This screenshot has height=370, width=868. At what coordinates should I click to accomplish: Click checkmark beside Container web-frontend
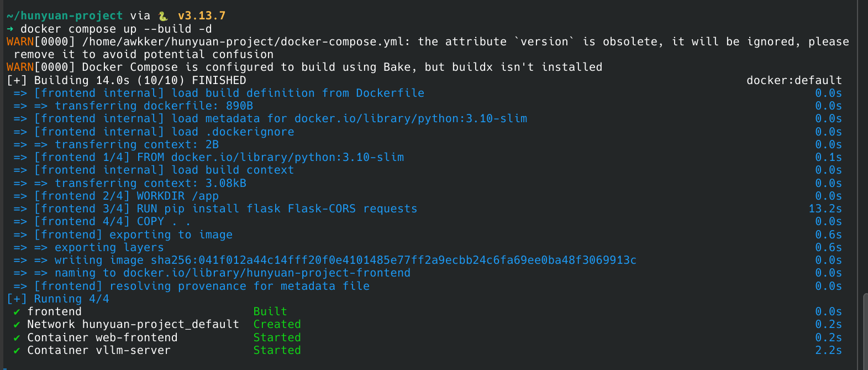(17, 338)
